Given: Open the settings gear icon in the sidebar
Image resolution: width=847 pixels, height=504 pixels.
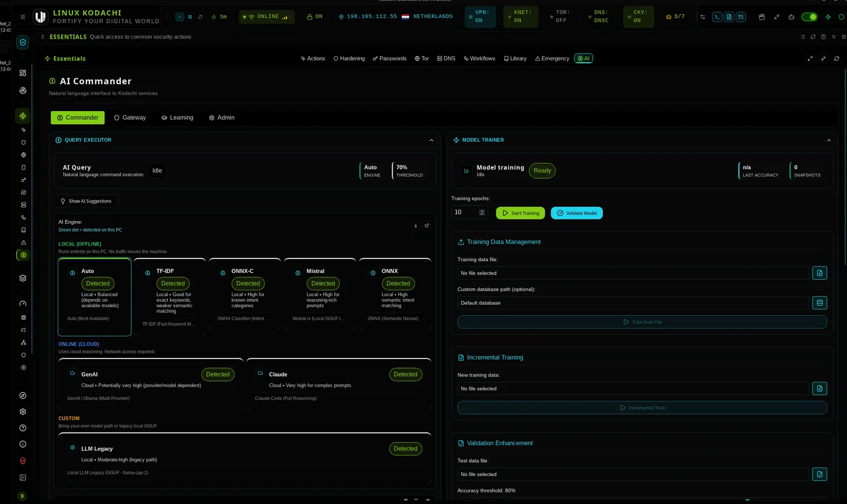Looking at the screenshot, I should [x=23, y=412].
